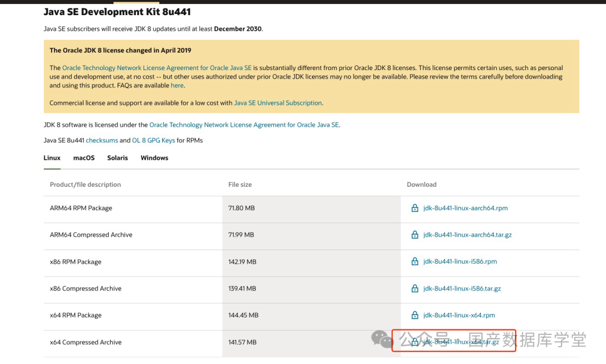Click the 'Download' column header

click(x=421, y=185)
